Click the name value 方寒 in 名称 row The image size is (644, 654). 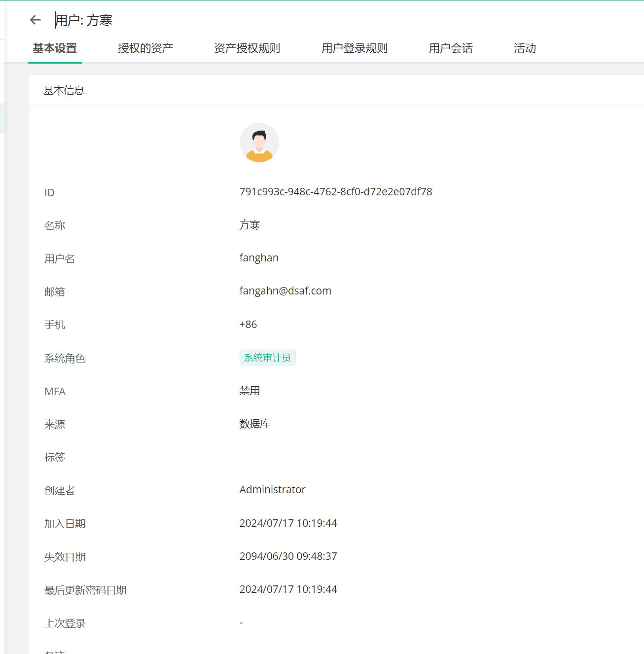click(x=250, y=225)
